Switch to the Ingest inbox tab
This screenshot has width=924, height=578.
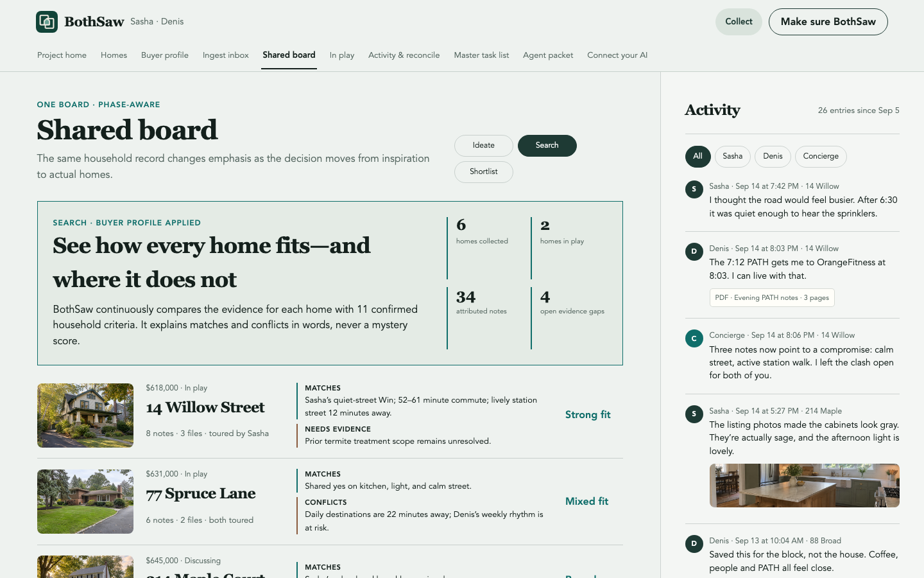click(x=225, y=55)
